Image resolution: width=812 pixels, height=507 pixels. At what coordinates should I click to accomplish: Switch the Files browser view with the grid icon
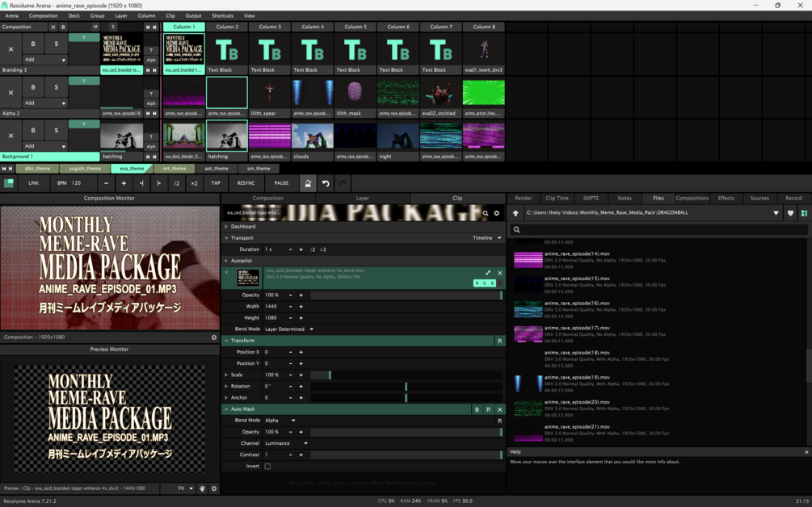pos(804,213)
